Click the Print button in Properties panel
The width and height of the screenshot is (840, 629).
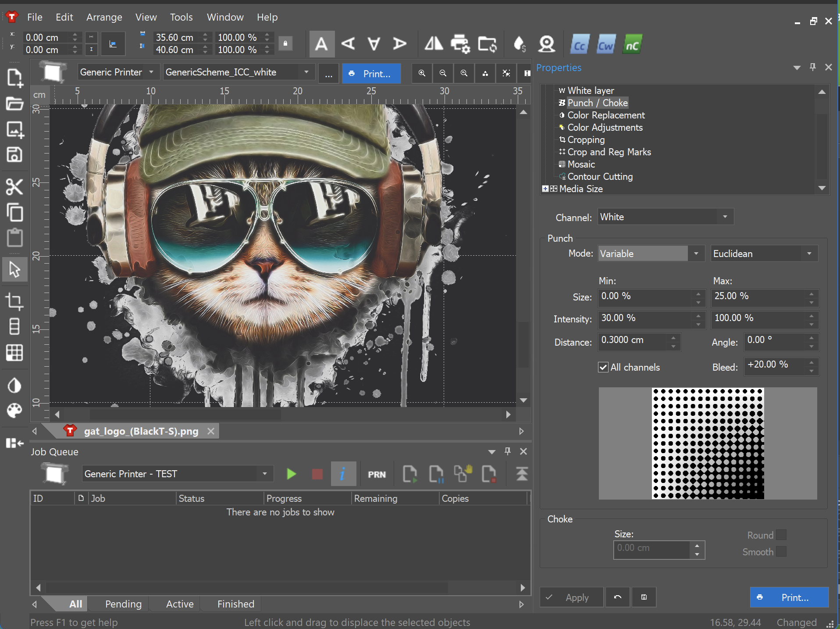(789, 597)
